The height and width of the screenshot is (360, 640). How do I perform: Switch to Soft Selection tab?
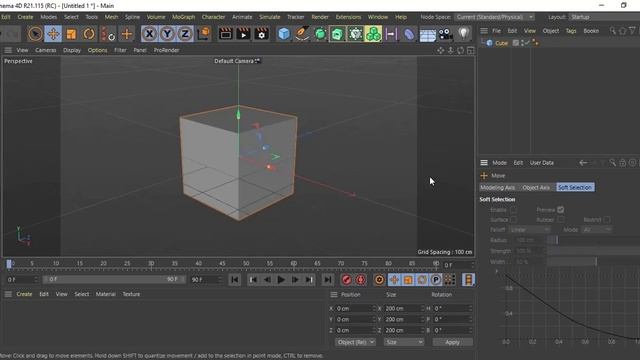[x=575, y=187]
